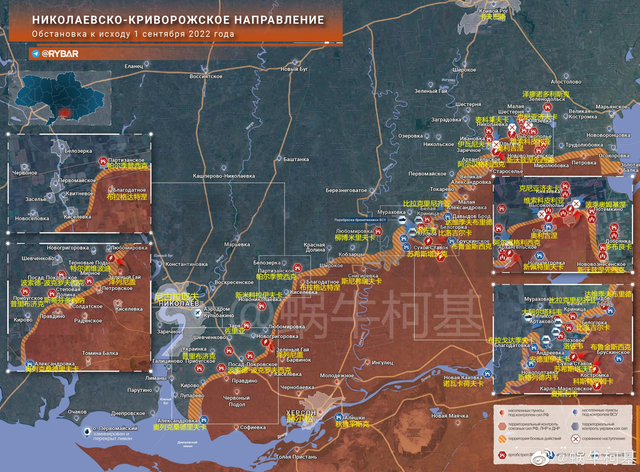The image size is (640, 472).
Task: Click the grey-blue hexagon legend icon
Action: pos(576,426)
